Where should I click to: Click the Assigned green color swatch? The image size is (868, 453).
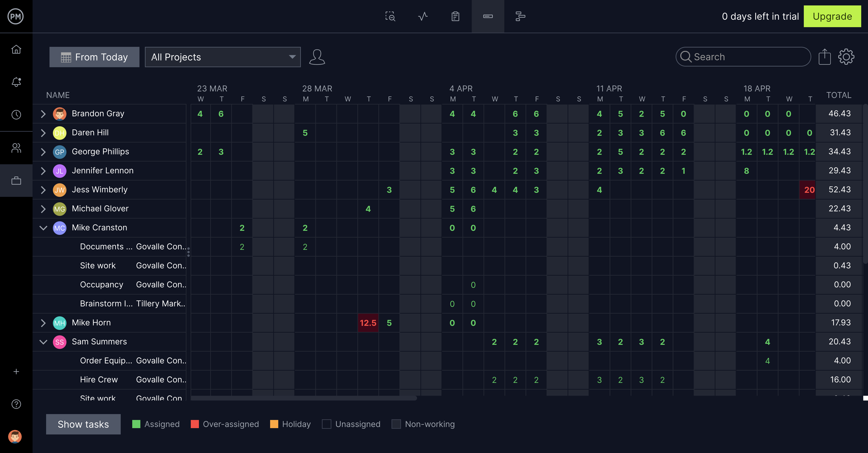137,424
